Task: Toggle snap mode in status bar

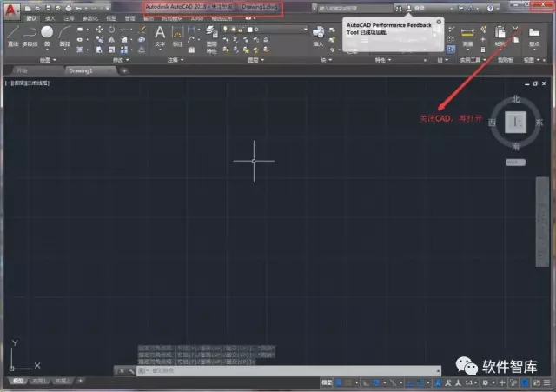Action: click(348, 382)
